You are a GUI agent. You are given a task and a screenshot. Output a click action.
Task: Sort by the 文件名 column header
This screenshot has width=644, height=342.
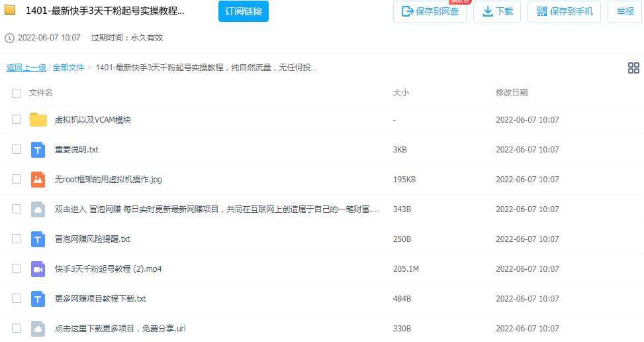click(40, 93)
